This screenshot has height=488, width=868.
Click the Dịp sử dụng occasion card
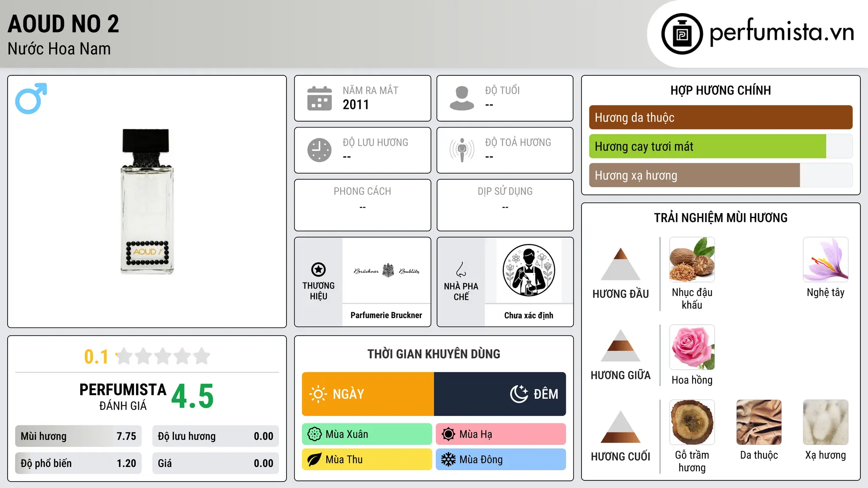tap(505, 205)
